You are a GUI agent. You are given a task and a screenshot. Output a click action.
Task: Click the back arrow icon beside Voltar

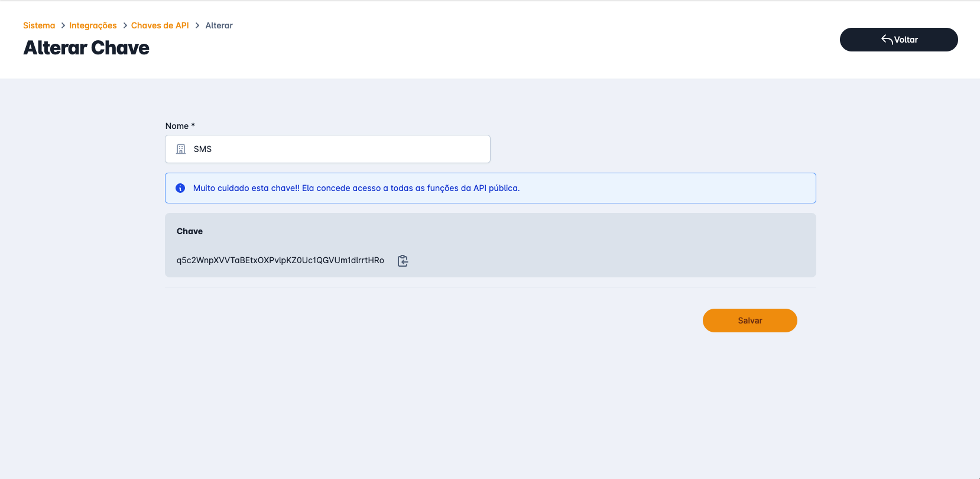point(887,40)
